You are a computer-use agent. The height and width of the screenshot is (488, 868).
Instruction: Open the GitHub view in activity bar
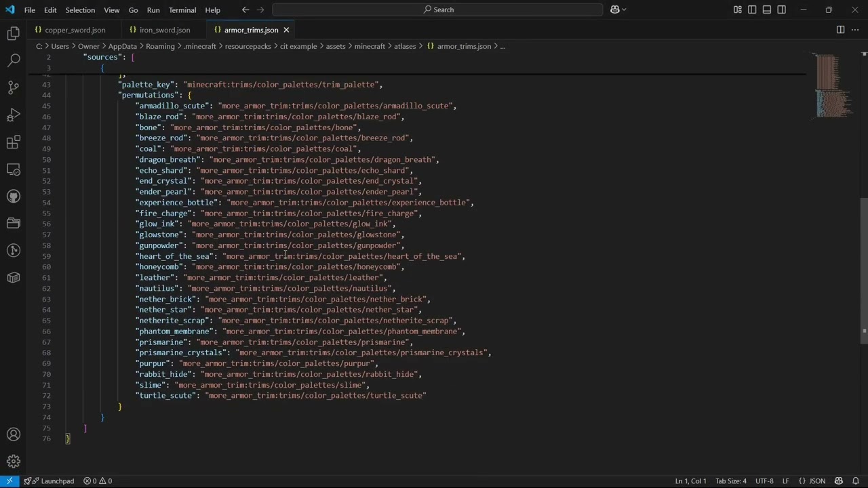point(14,196)
